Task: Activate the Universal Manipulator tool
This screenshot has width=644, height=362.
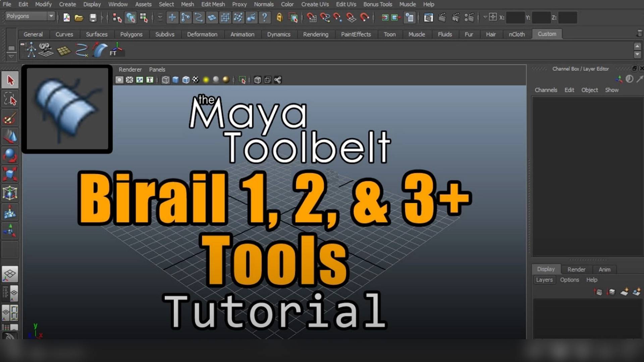Action: [x=10, y=193]
